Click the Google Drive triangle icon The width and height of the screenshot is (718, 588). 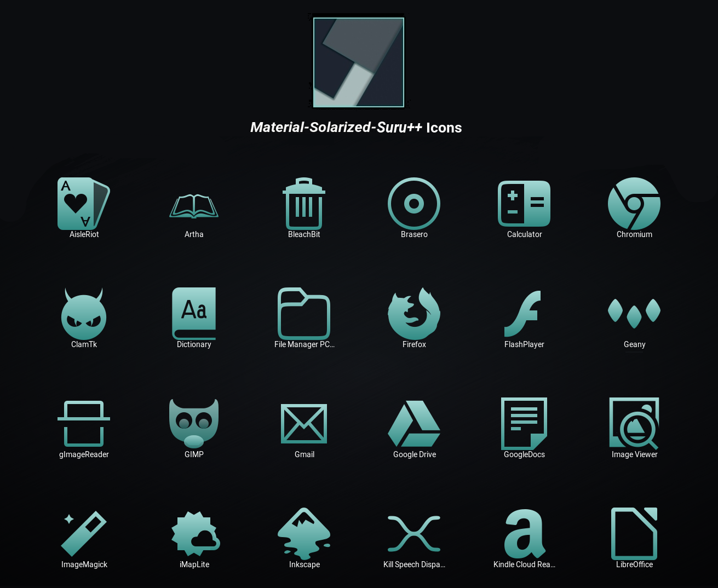[414, 424]
